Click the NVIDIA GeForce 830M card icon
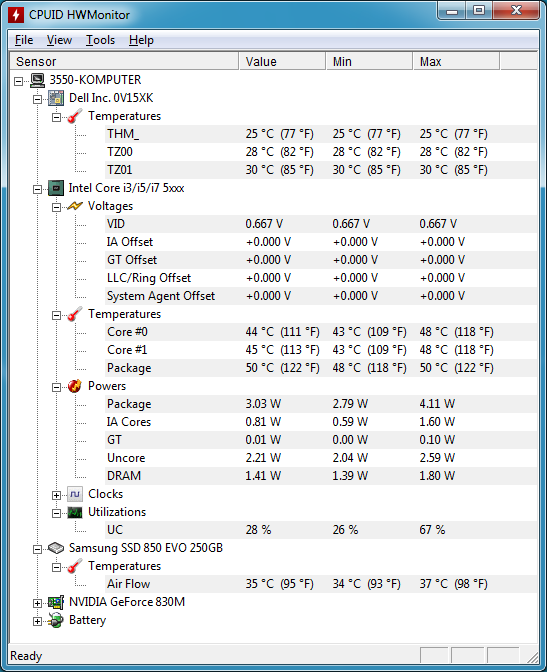The image size is (547, 672). pos(56,602)
